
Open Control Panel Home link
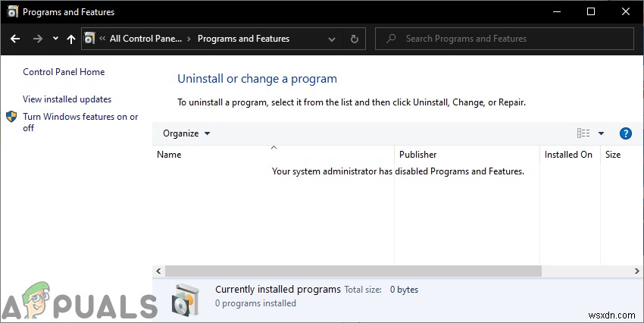[64, 72]
